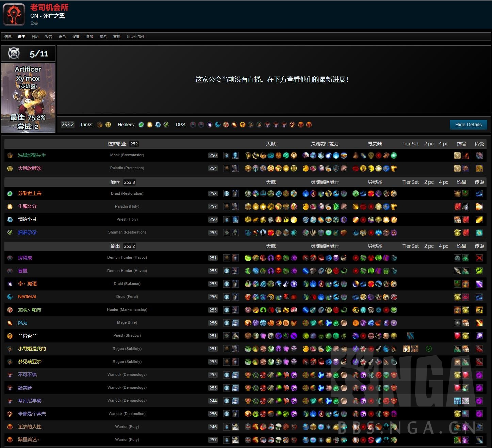The image size is (492, 448).
Task: Click the Restoration Druid leaf icon in Healers summary
Action: coord(141,125)
